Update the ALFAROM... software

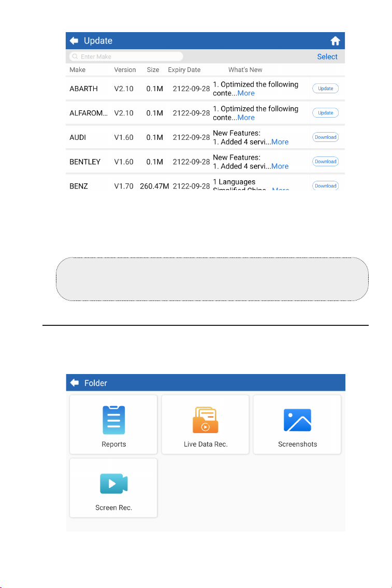coord(325,113)
